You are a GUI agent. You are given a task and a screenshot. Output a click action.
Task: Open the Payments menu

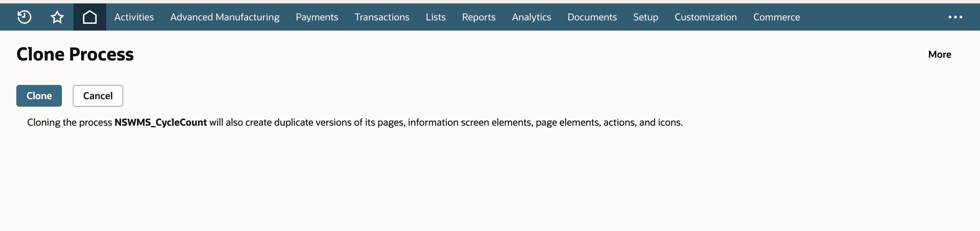pos(317,17)
